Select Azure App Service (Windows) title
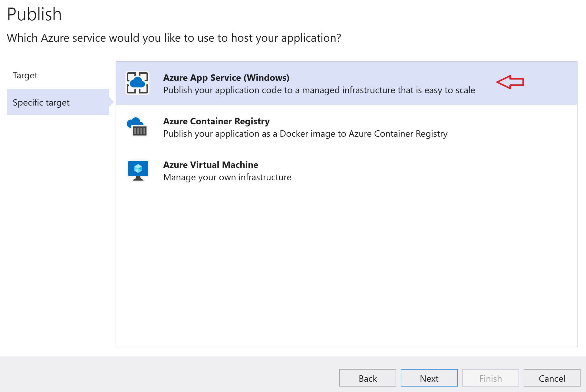This screenshot has width=586, height=392. pos(226,78)
